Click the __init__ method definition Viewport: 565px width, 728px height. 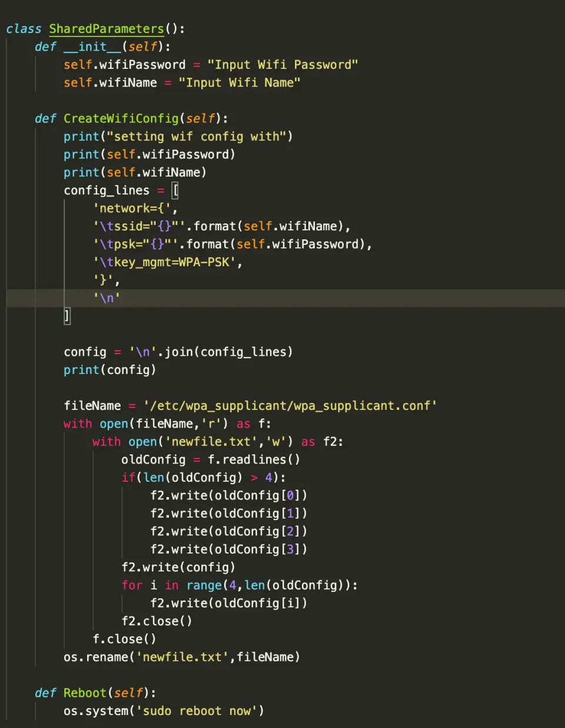click(x=102, y=47)
